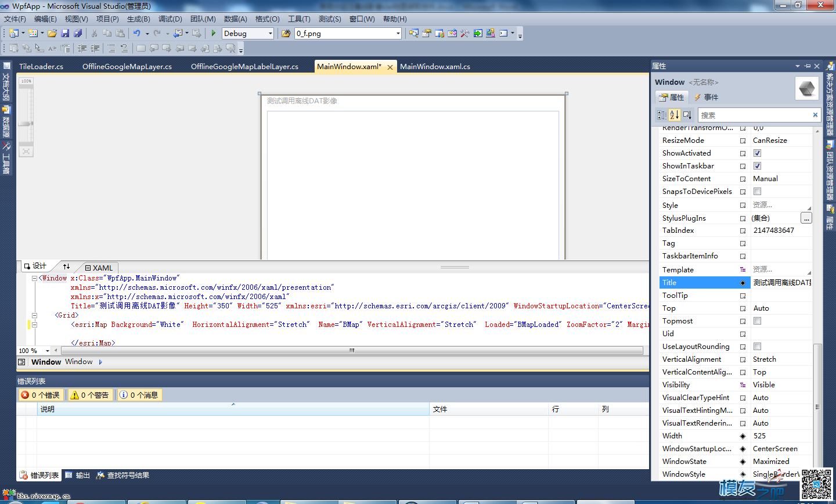
Task: Open the Debug configuration dropdown
Action: click(x=271, y=34)
